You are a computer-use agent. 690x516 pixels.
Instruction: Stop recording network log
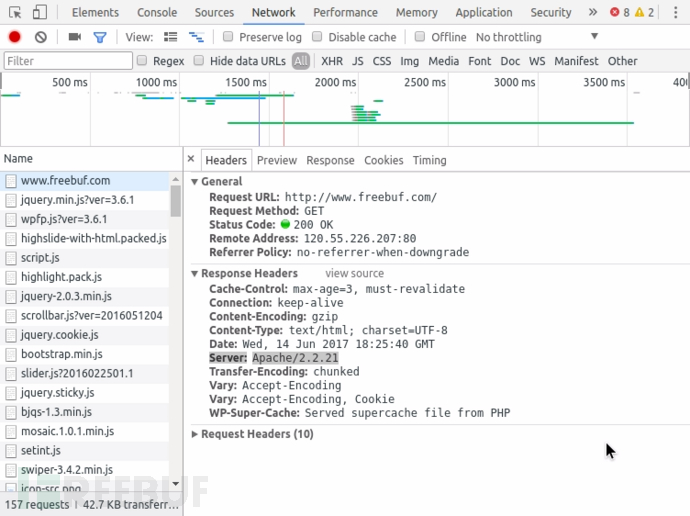[14, 37]
